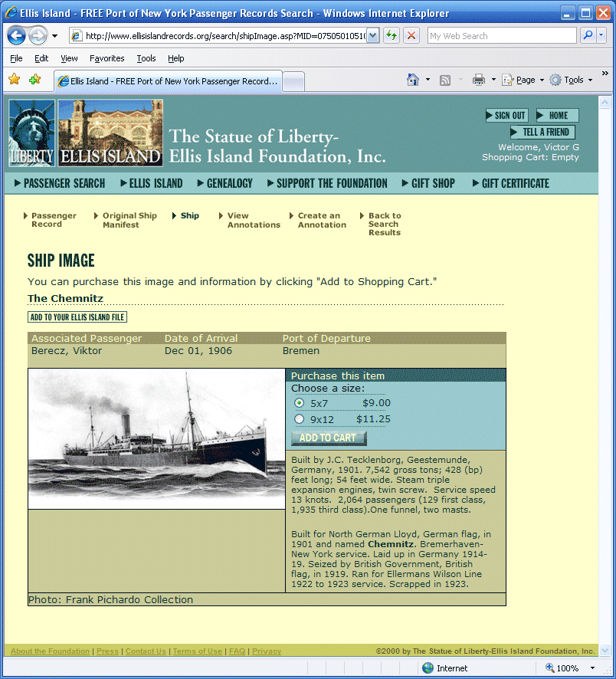Click the browser Back arrow button

pyautogui.click(x=16, y=36)
